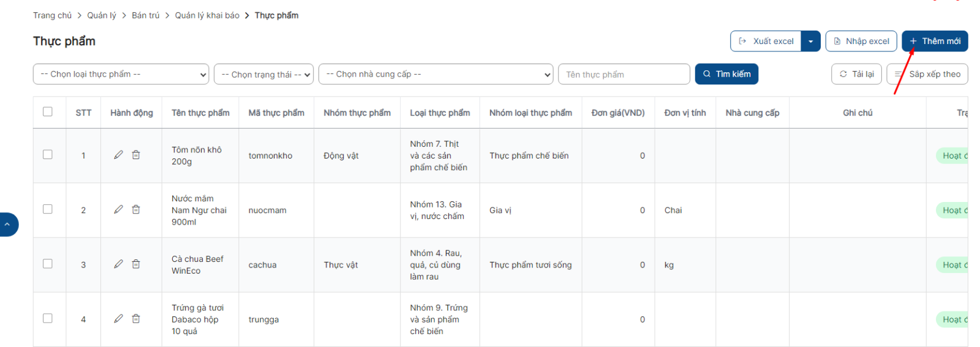Viewport: 980px width, 347px height.
Task: Check the box for row 1
Action: [x=48, y=154]
